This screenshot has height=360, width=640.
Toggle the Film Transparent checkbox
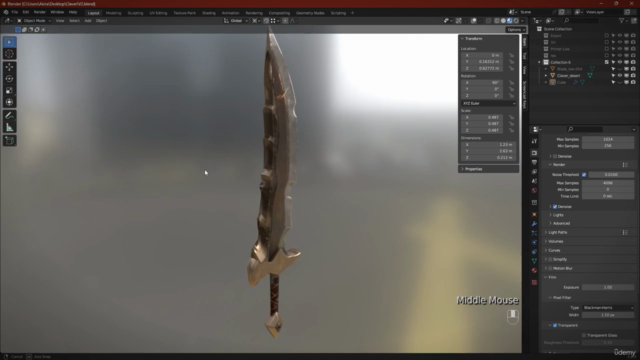pos(555,325)
